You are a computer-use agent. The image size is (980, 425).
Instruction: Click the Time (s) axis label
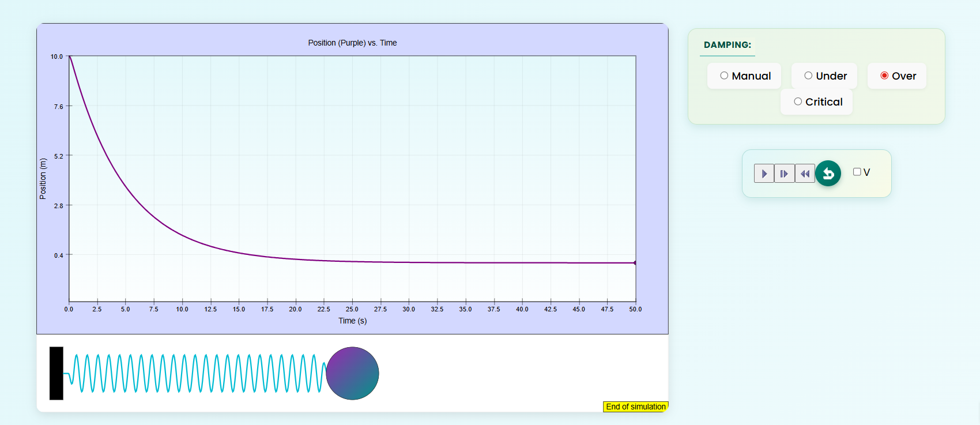(x=352, y=321)
